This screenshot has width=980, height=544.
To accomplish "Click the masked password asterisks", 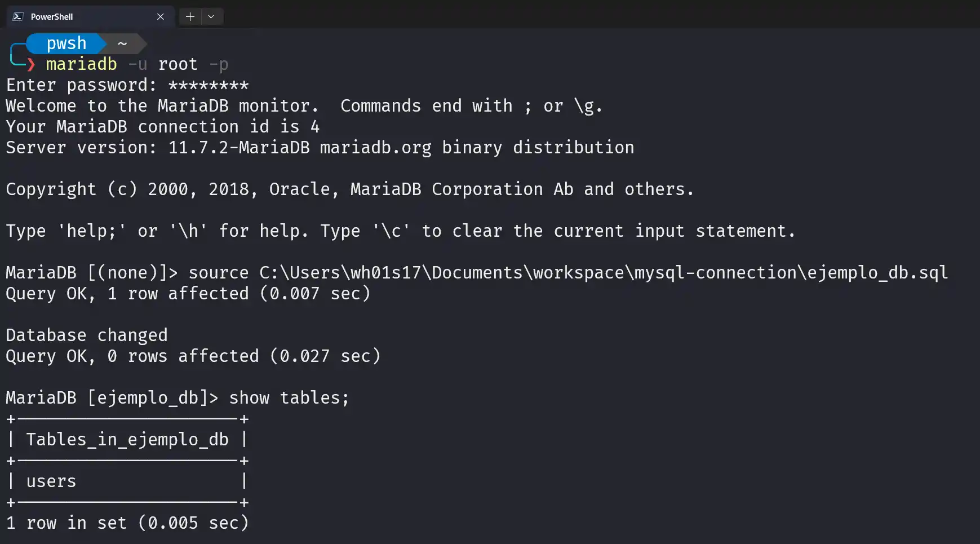I will (x=209, y=86).
